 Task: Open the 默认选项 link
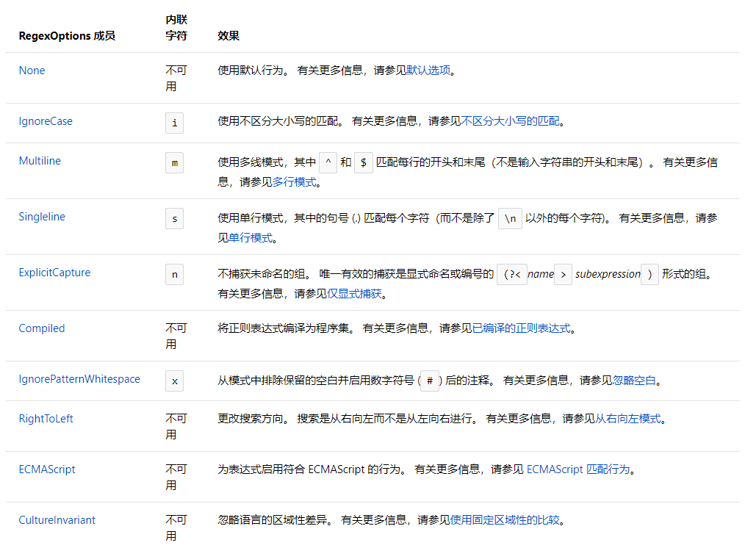(x=428, y=71)
